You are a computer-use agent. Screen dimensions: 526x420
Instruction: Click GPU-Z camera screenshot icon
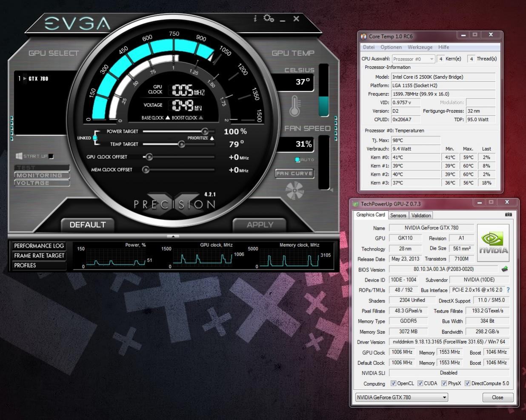tap(508, 215)
